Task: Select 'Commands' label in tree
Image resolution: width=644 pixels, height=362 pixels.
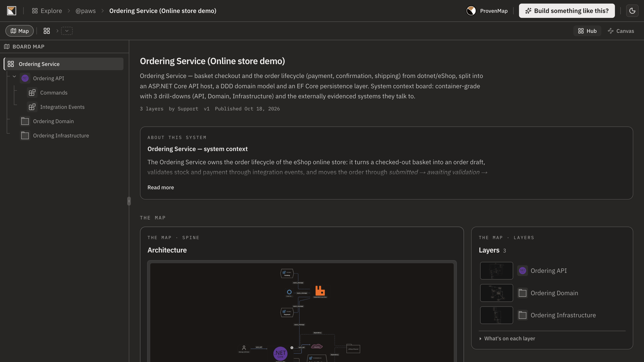Action: click(x=54, y=93)
